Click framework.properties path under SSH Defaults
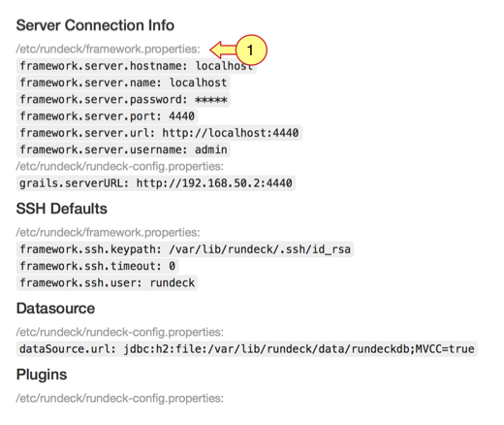The height and width of the screenshot is (425, 504). coord(109,233)
